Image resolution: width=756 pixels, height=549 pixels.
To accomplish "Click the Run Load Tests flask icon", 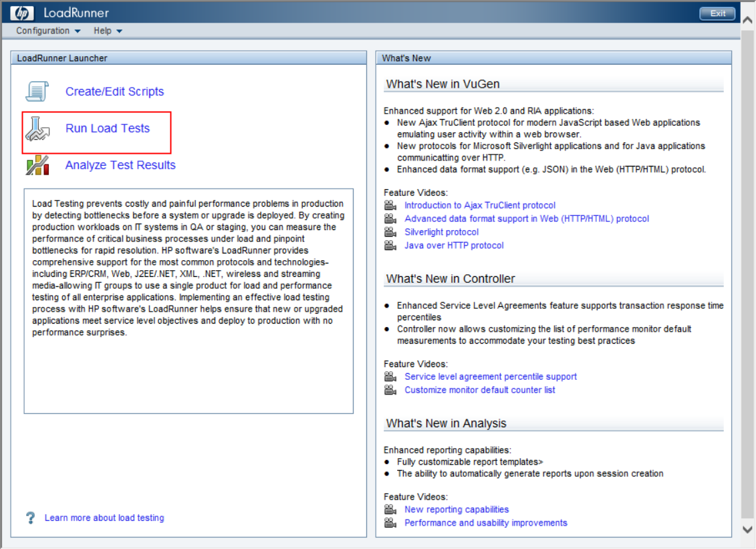I will [x=37, y=128].
